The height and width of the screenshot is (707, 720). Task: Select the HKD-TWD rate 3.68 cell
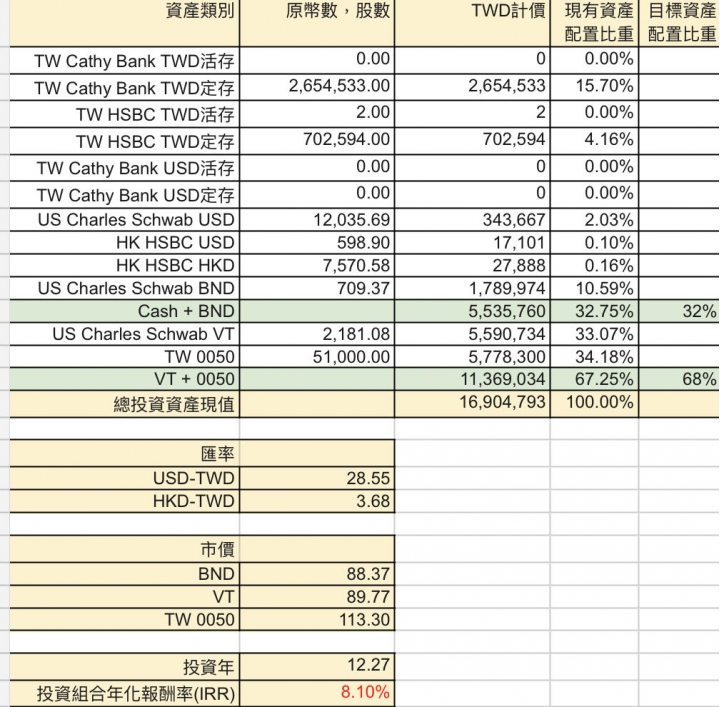(x=317, y=501)
